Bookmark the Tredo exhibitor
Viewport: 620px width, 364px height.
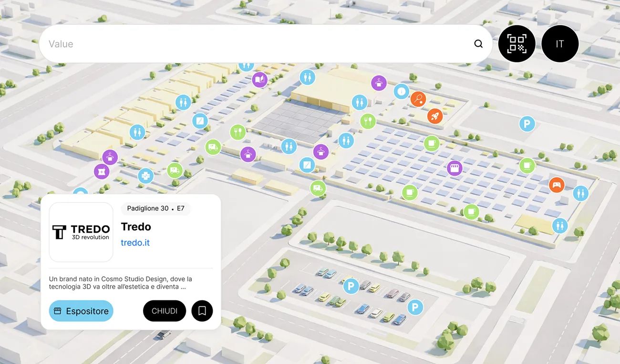pyautogui.click(x=202, y=311)
